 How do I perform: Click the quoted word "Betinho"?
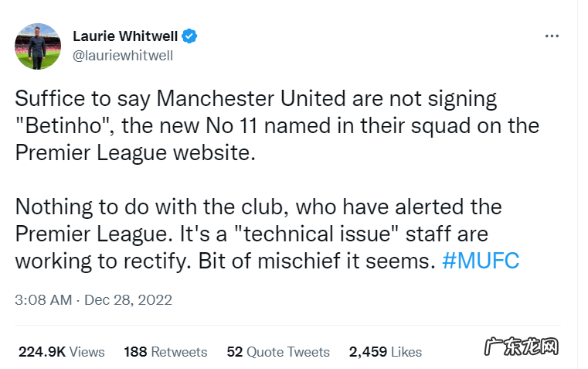[56, 125]
